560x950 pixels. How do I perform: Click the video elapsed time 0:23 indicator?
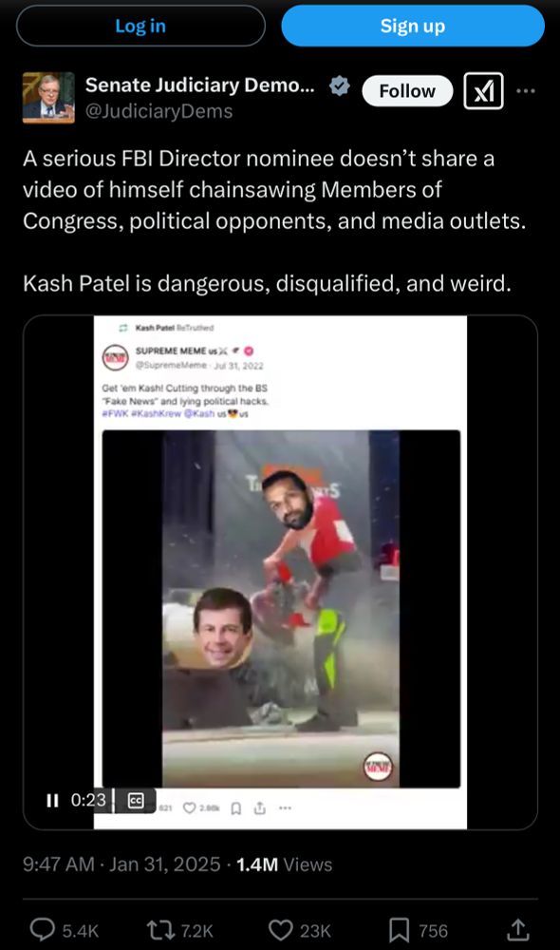(88, 800)
